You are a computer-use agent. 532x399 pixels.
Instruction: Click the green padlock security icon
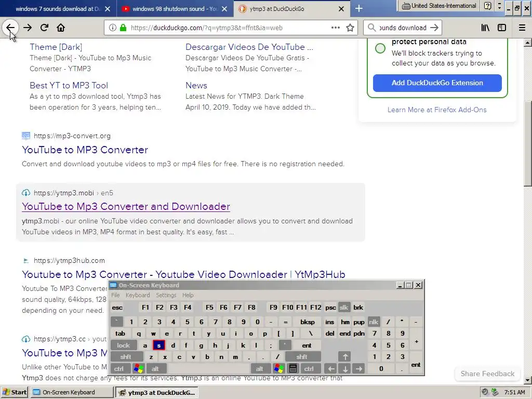coord(123,28)
